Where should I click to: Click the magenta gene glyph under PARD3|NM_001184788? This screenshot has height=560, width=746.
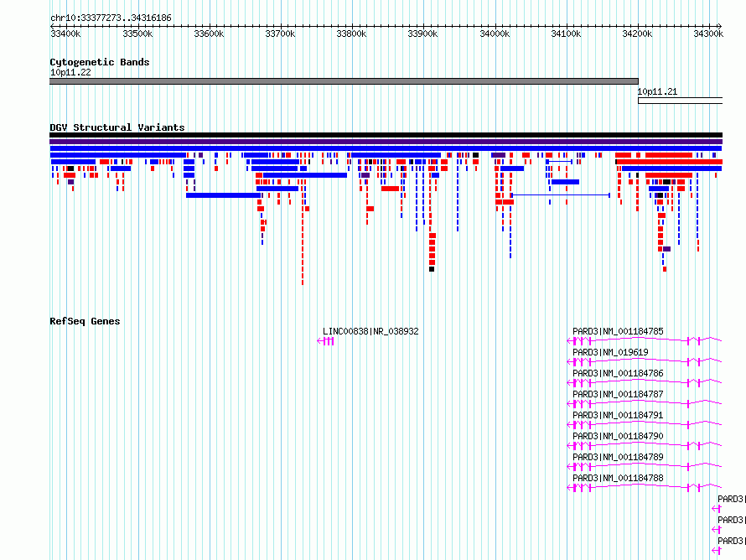pos(645,487)
